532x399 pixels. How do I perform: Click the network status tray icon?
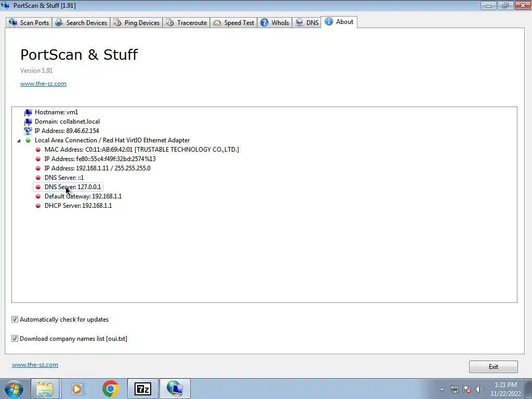coord(454,389)
